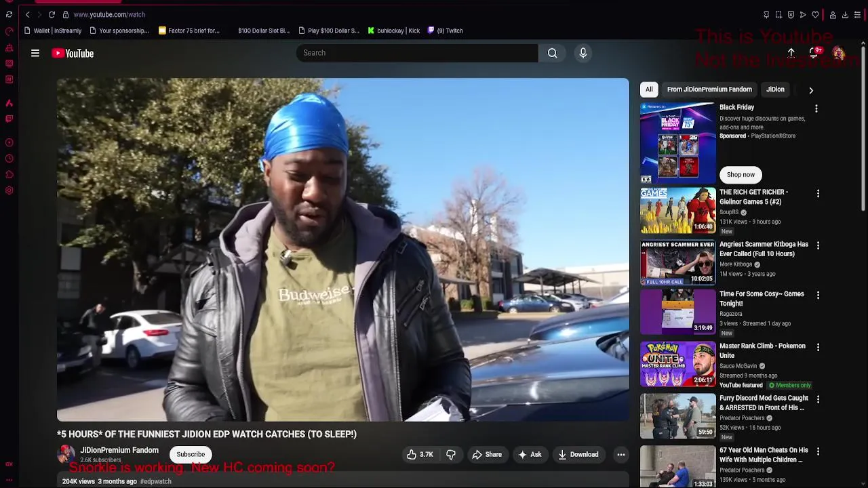Click the page vertical scrollbar
This screenshot has height=488, width=868.
coord(863,129)
